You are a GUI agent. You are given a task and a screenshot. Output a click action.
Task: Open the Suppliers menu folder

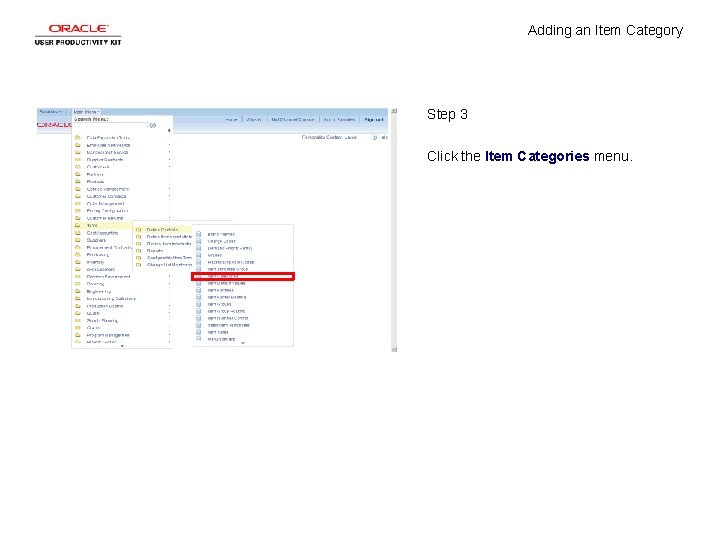pyautogui.click(x=96, y=240)
